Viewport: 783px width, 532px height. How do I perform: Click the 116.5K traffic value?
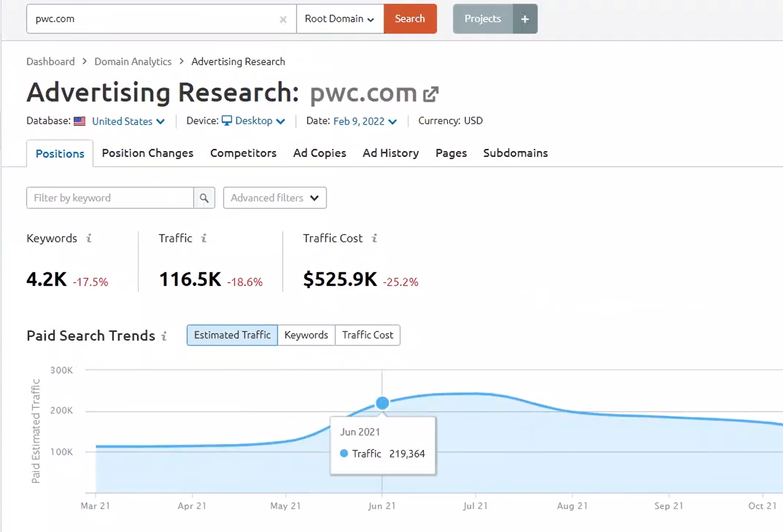click(190, 279)
